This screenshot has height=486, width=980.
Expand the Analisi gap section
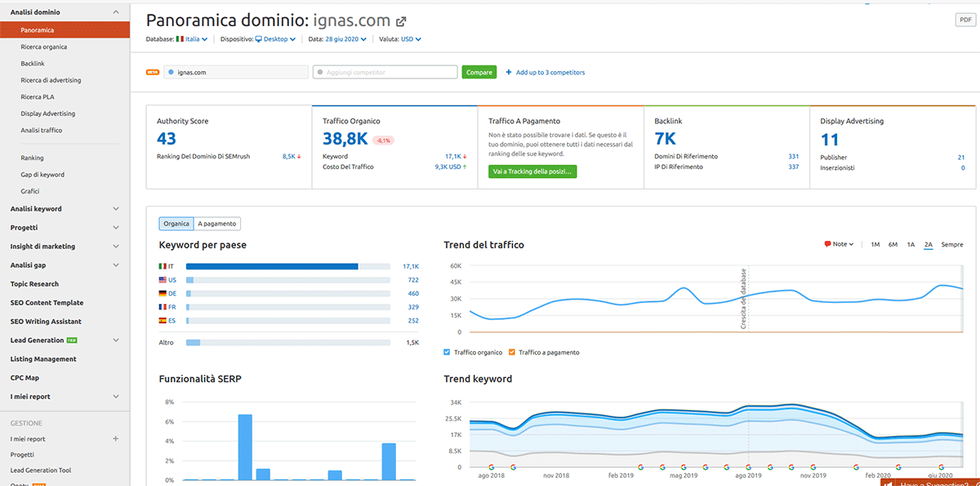pos(115,265)
